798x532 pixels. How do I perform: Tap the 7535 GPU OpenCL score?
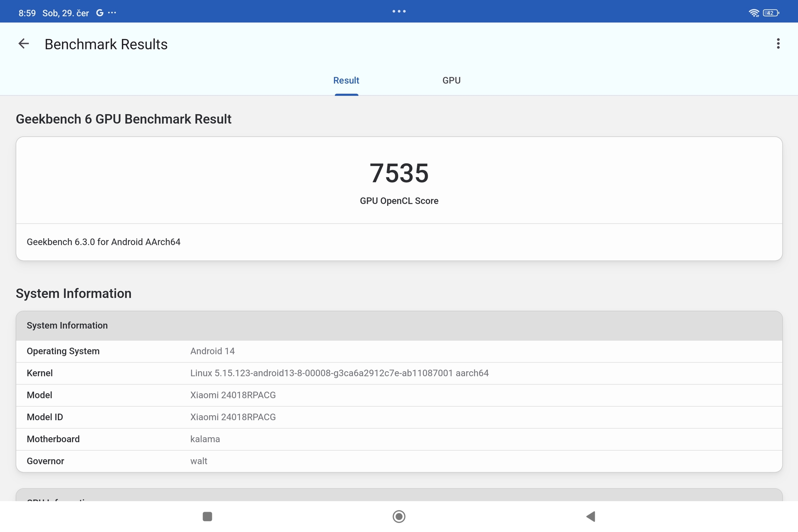click(x=399, y=173)
